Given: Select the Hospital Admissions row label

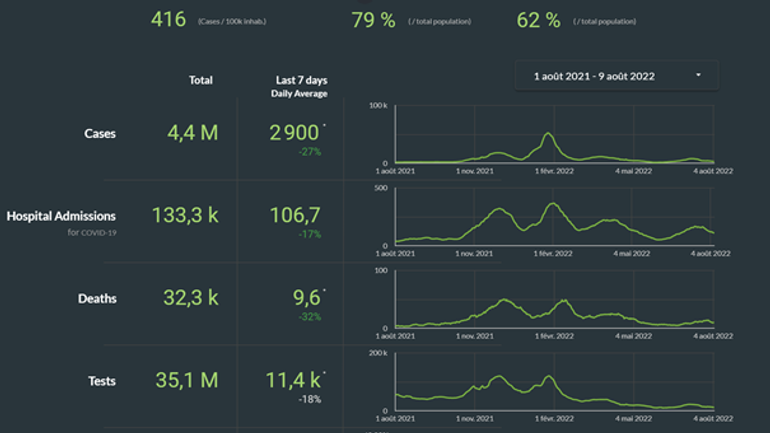Looking at the screenshot, I should tap(61, 215).
